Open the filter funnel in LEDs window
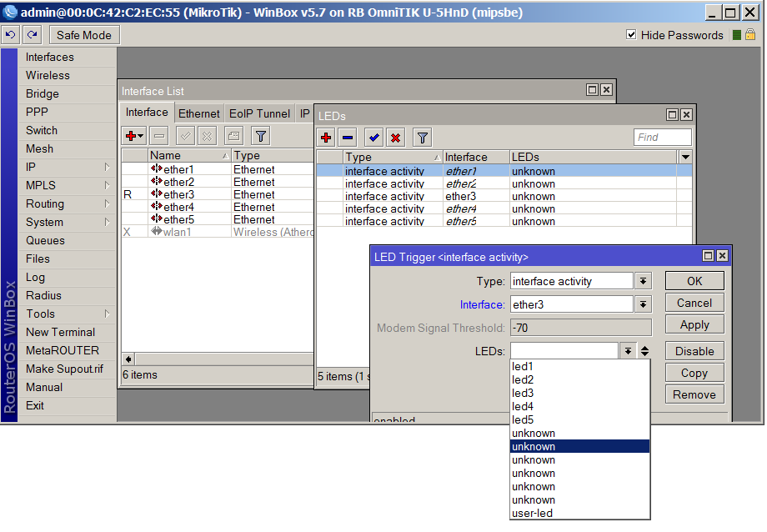 423,138
